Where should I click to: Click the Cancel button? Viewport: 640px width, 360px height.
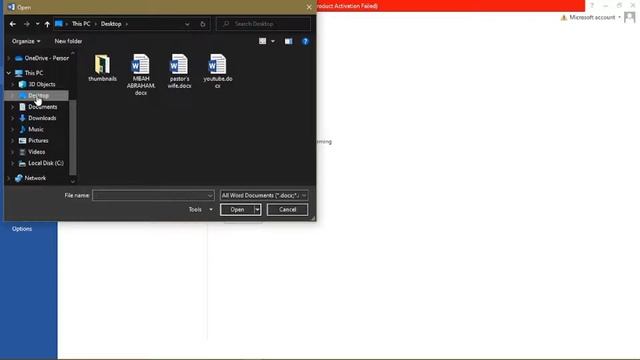(x=287, y=210)
